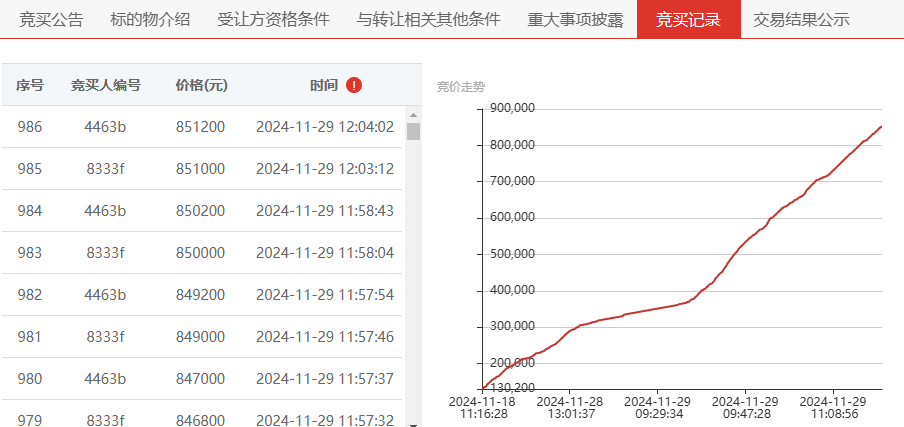Open 受让方资格条件 tab
904x427 pixels.
tap(273, 20)
